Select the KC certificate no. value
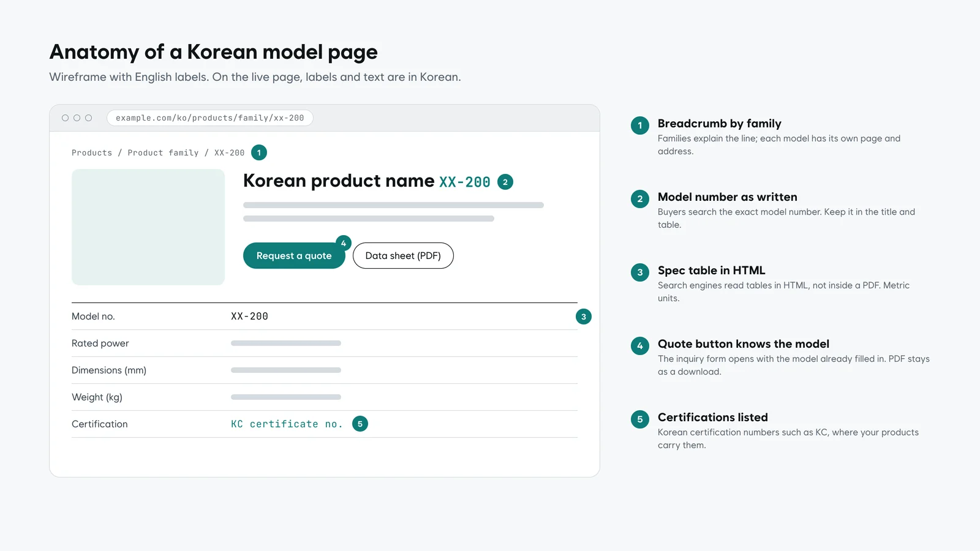 (287, 424)
